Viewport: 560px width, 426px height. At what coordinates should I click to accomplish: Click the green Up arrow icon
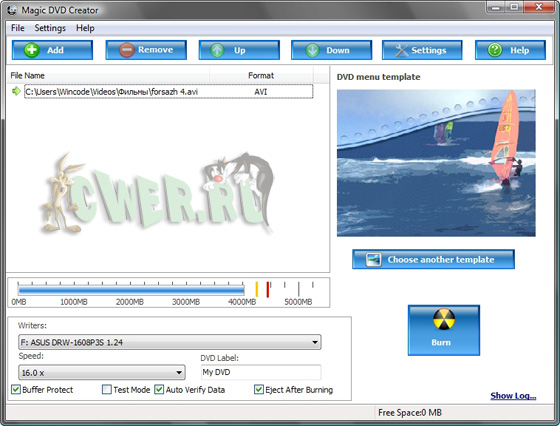(x=217, y=50)
